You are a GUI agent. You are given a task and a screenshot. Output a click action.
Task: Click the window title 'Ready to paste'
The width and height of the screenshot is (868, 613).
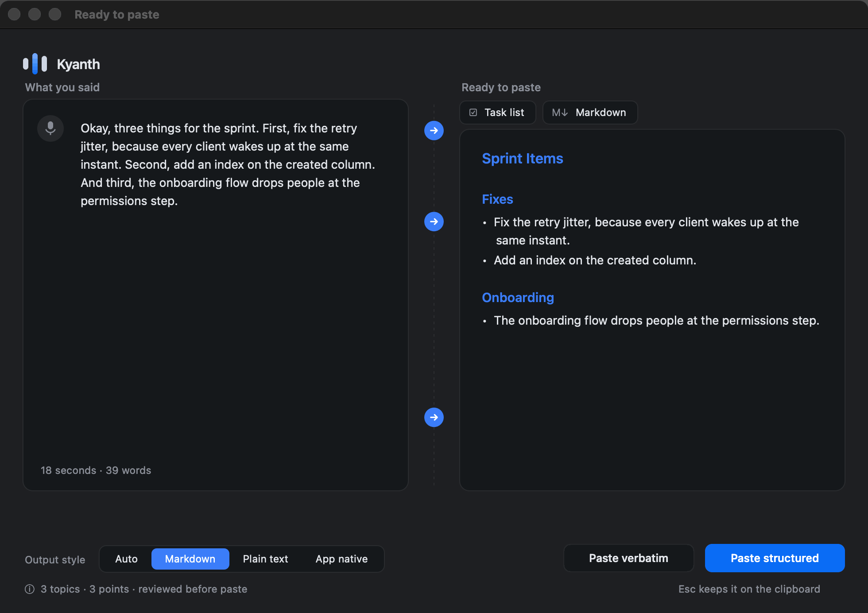[117, 15]
